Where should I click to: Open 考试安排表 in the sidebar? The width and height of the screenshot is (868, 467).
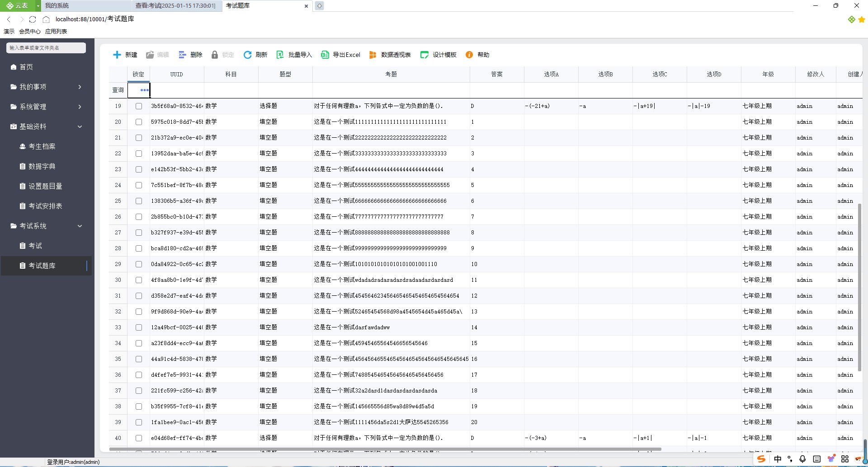pyautogui.click(x=47, y=206)
